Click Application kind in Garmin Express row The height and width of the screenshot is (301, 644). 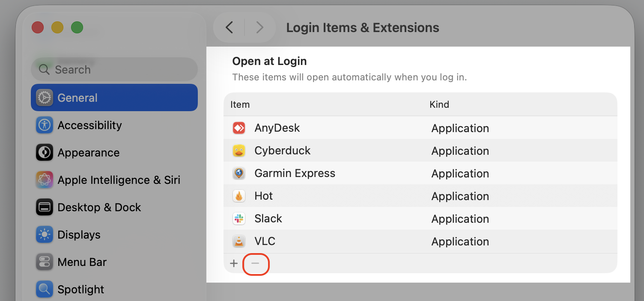pyautogui.click(x=460, y=174)
